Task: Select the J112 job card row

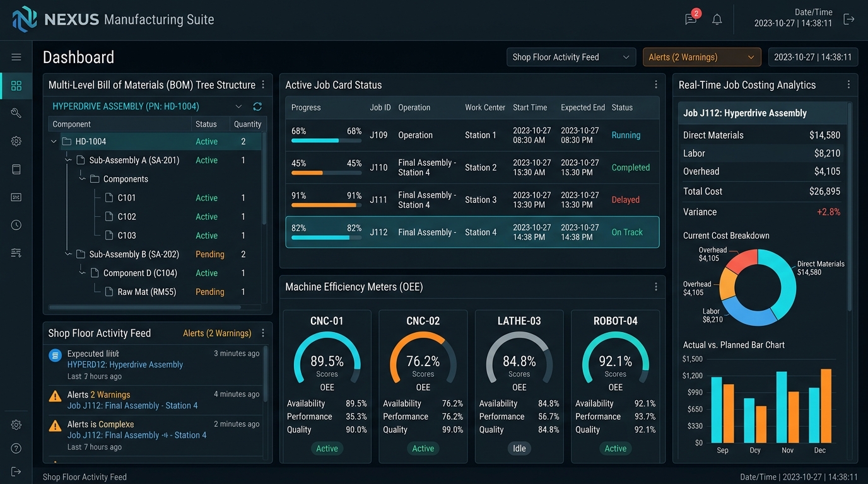Action: coord(472,232)
